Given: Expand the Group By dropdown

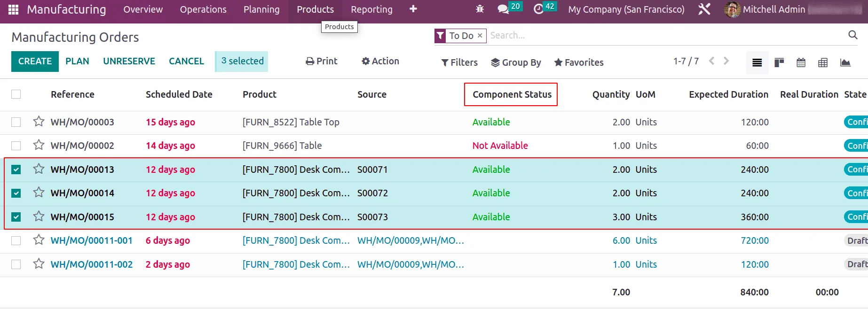Looking at the screenshot, I should (516, 62).
